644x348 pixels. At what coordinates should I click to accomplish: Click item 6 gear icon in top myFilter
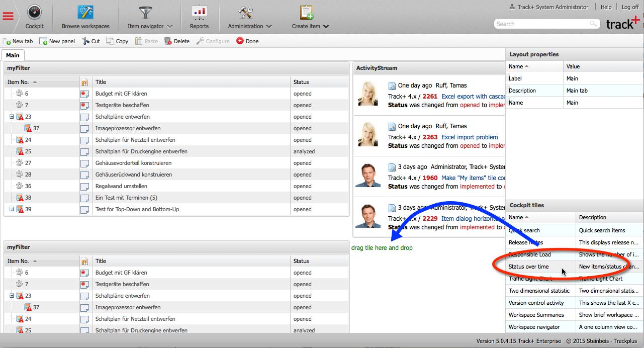pyautogui.click(x=20, y=94)
